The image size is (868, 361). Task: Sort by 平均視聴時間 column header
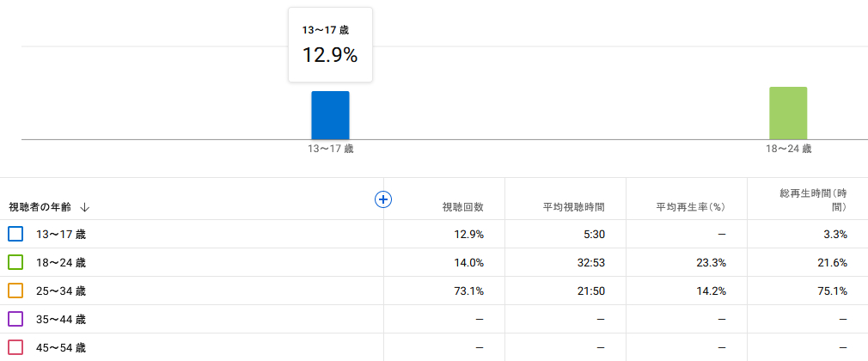click(573, 208)
